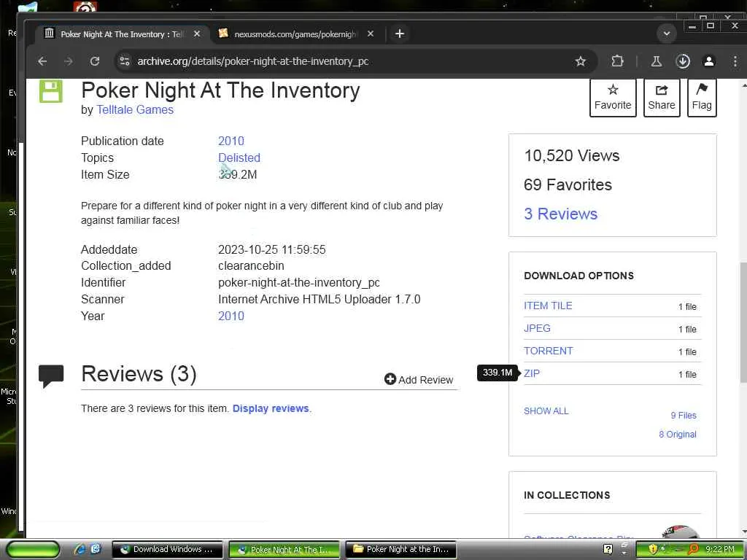Click the help question mark tray icon
Viewport: 747px width, 560px height.
[608, 549]
